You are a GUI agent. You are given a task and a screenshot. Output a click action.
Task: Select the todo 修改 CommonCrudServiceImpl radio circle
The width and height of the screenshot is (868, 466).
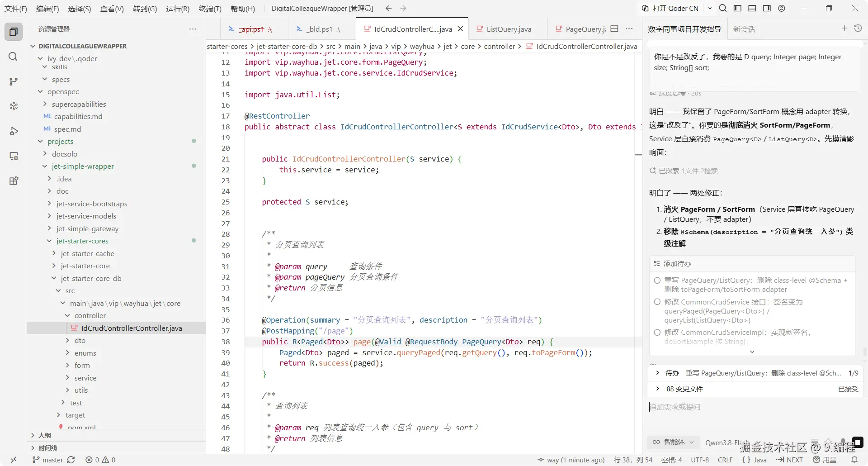click(657, 333)
